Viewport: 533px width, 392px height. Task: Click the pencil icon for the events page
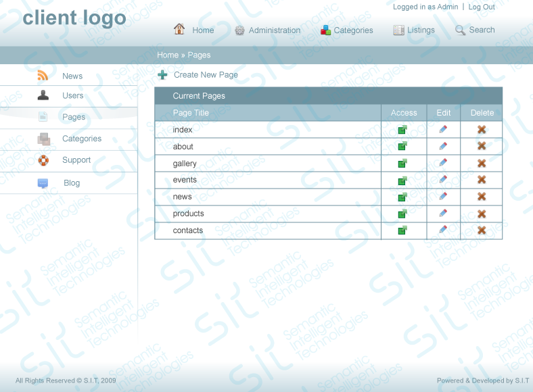[443, 179]
